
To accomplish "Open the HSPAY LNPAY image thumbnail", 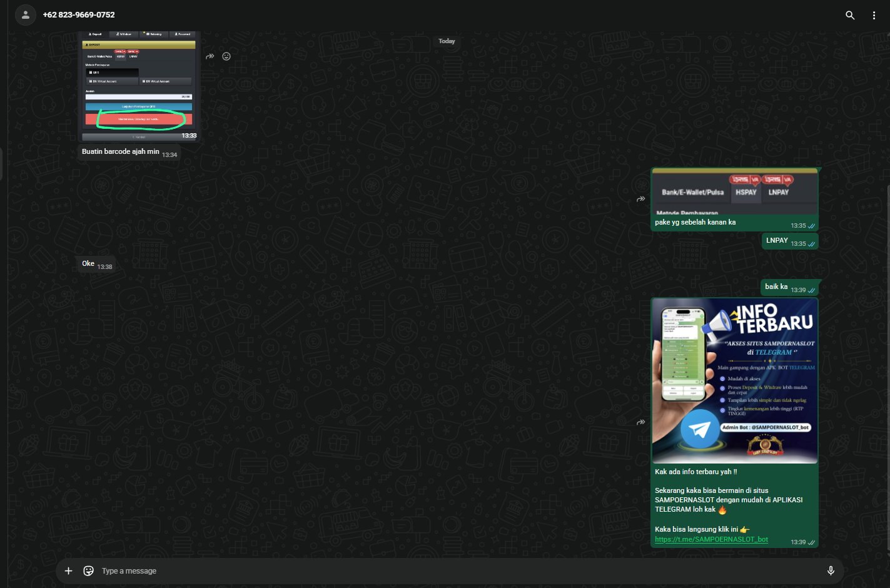I will coord(735,192).
